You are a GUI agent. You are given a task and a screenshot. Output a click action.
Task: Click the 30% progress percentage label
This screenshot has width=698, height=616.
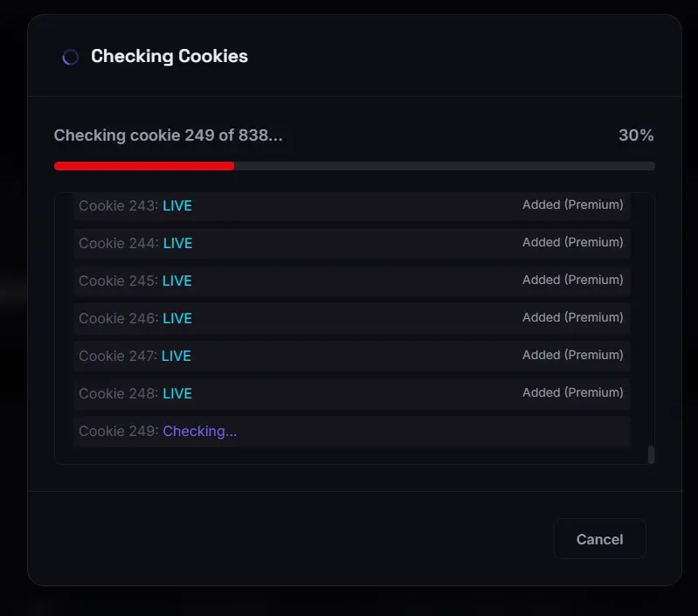(636, 135)
